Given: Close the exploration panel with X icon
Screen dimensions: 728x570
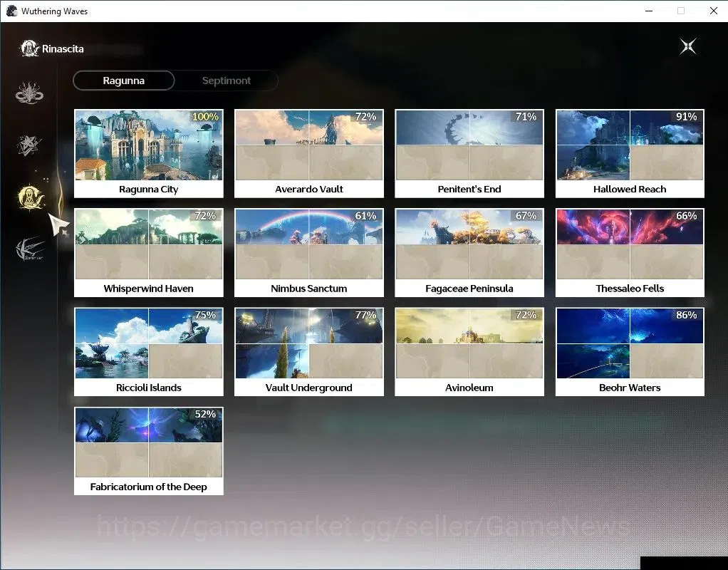Looking at the screenshot, I should [x=688, y=46].
